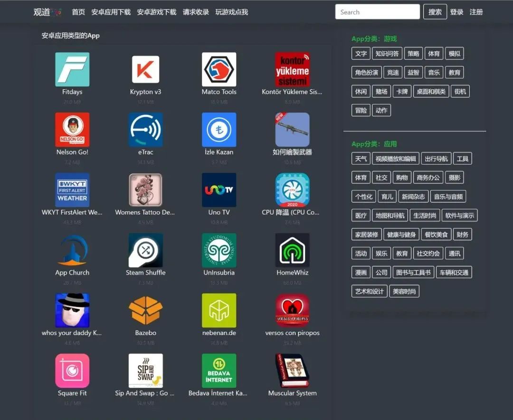
Task: Open the UnInsubria app icon
Action: [x=219, y=251]
